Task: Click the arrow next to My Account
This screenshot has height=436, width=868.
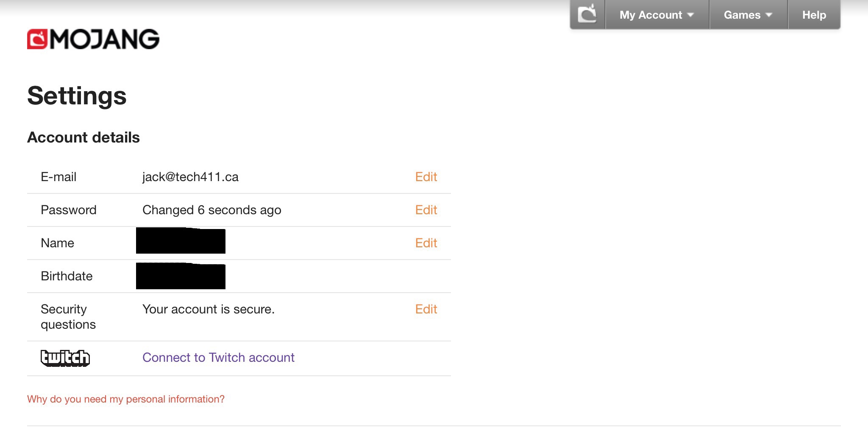Action: coord(690,15)
